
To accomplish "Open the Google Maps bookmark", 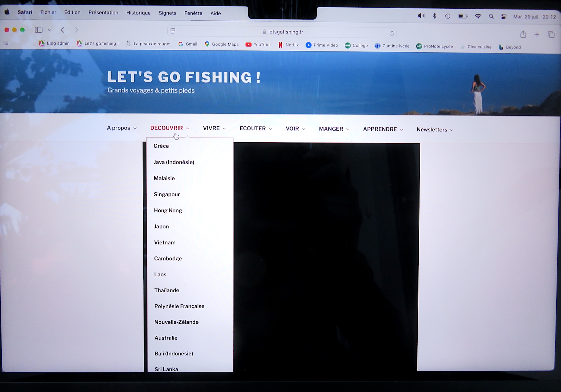I will point(222,44).
